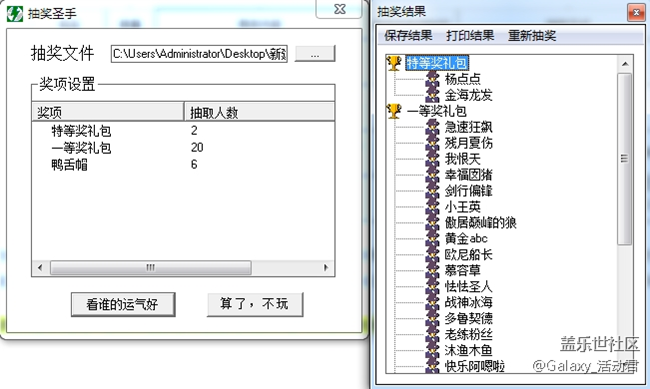Sort by the 抽取人数 column header
The height and width of the screenshot is (389, 650).
(x=259, y=112)
